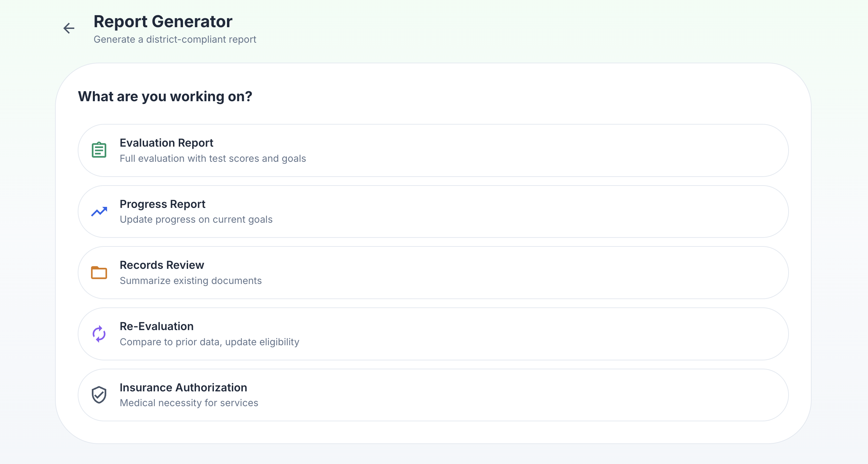Click the purple circular-arrows Re-Evaluation icon
Image resolution: width=868 pixels, height=464 pixels.
coord(99,334)
